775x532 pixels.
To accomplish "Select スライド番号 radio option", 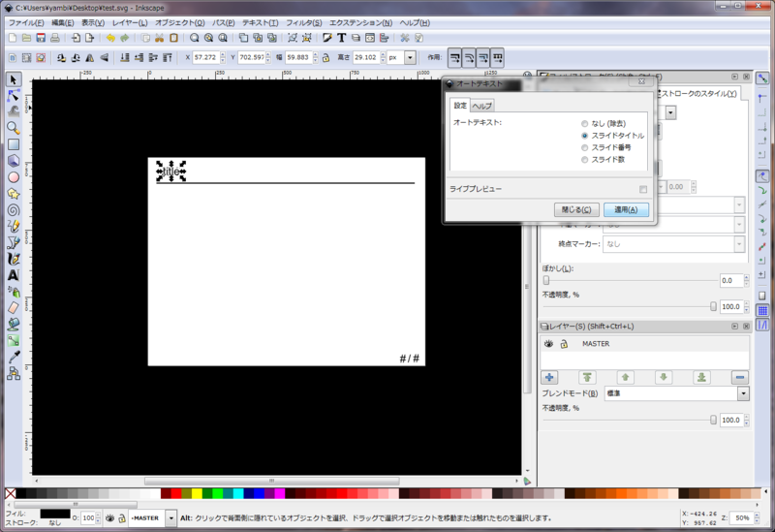I will 585,147.
